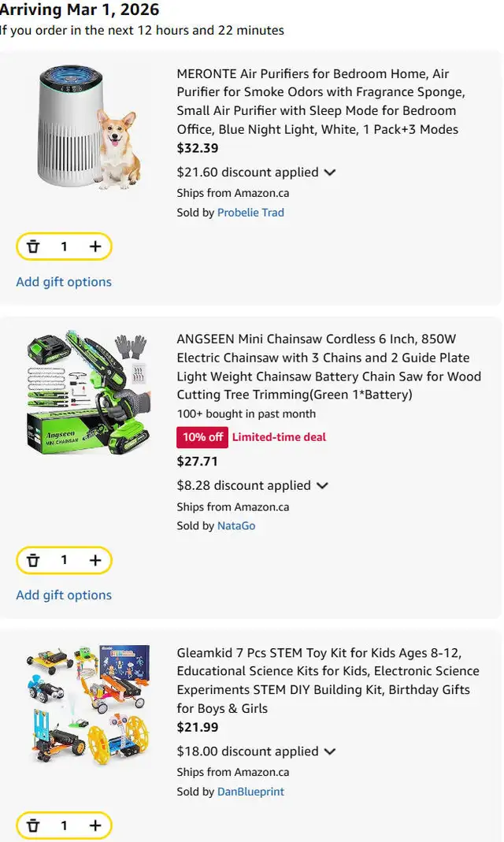Remove the MERONTE air purifier with trash icon

pos(33,247)
